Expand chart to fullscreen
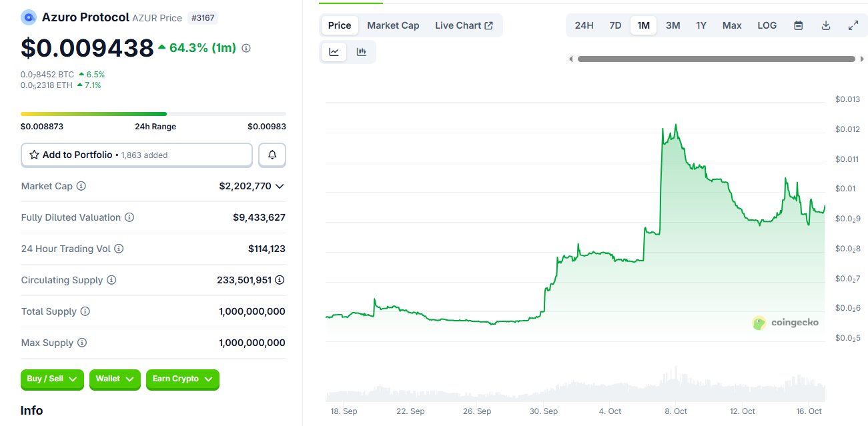This screenshot has height=426, width=868. coord(853,25)
